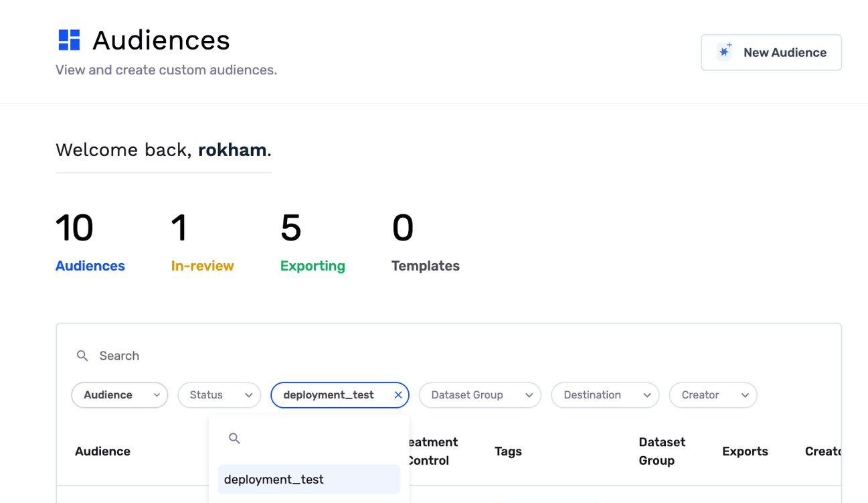Expand the Dataset Group filter dropdown
The width and height of the screenshot is (868, 503).
pyautogui.click(x=480, y=395)
